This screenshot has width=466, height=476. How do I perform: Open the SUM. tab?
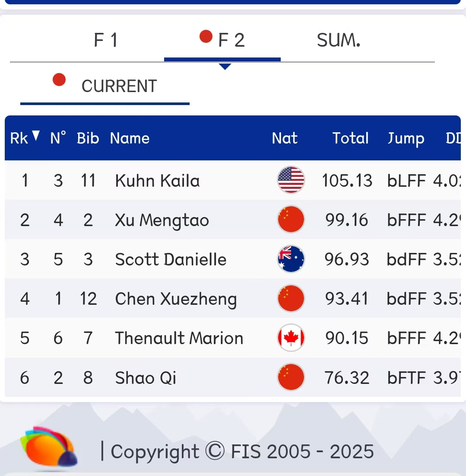pos(338,40)
